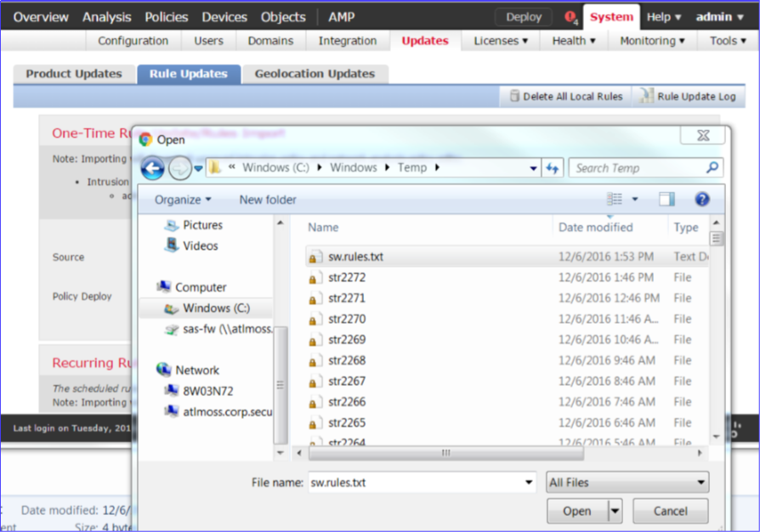Viewport: 760px width, 532px height.
Task: Click the Back arrow in the Open dialog
Action: tap(153, 168)
